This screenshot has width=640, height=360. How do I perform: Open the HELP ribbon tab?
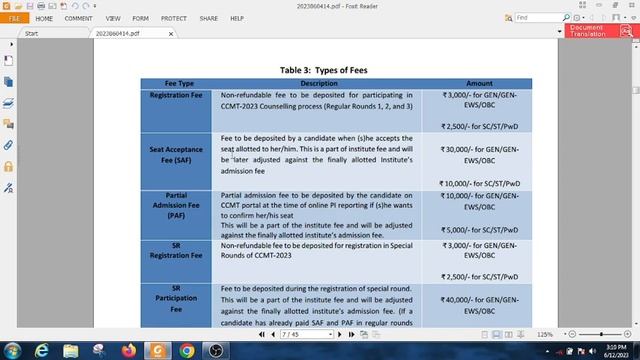(x=237, y=18)
